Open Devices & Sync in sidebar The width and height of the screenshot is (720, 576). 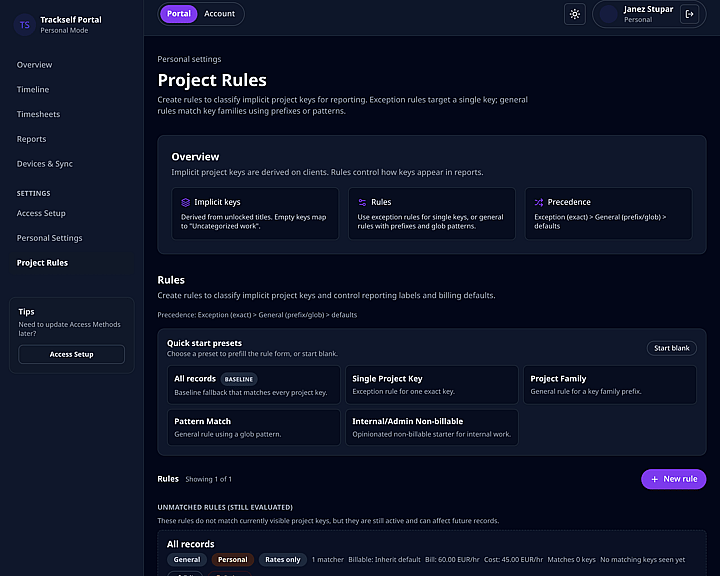click(45, 164)
